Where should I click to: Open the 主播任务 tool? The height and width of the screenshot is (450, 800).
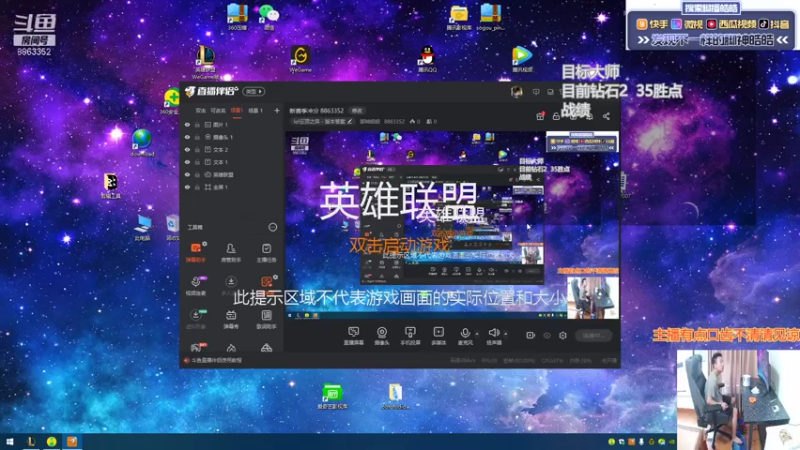click(266, 253)
